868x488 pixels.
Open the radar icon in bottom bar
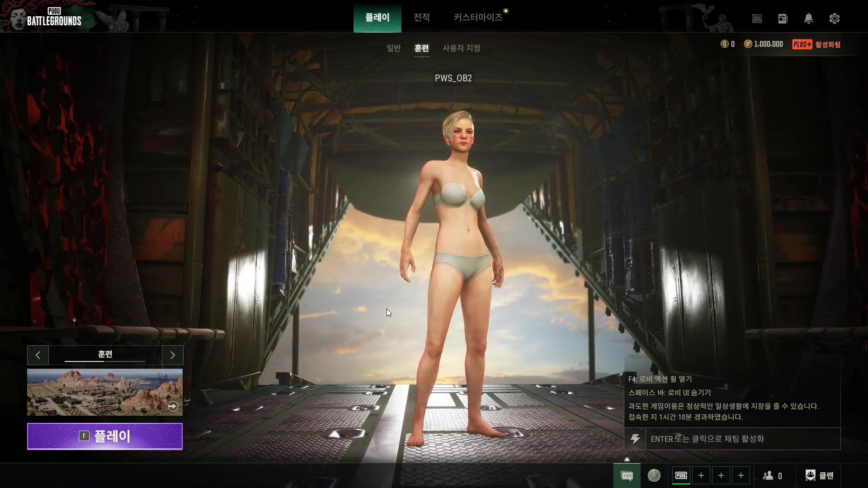coord(654,475)
